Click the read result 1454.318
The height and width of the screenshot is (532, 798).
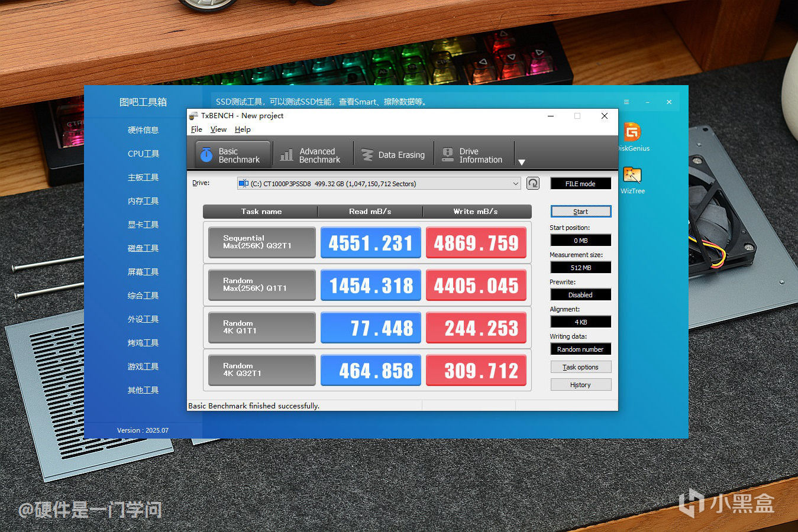point(371,285)
